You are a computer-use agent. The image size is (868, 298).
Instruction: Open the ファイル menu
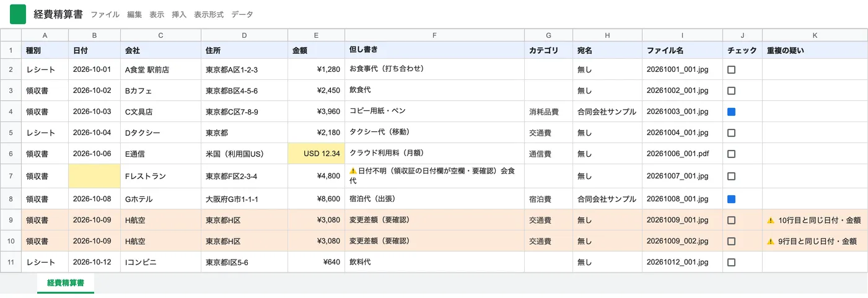(105, 14)
